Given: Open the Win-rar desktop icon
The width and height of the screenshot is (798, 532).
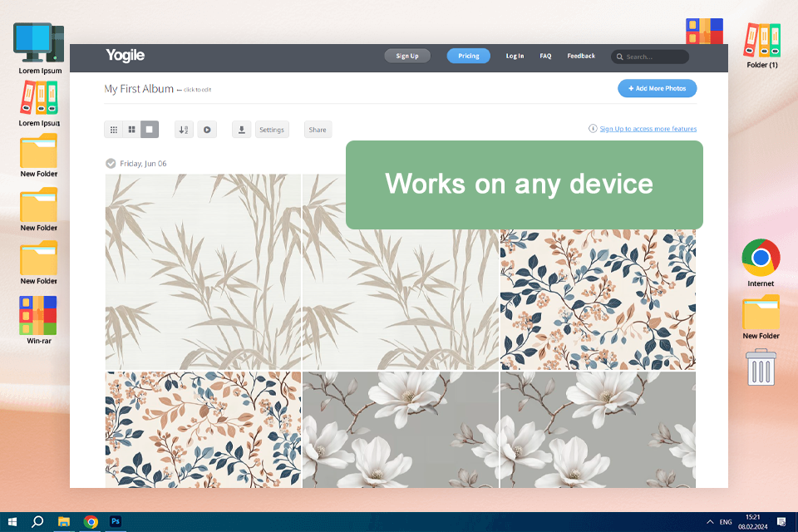Looking at the screenshot, I should click(x=39, y=320).
